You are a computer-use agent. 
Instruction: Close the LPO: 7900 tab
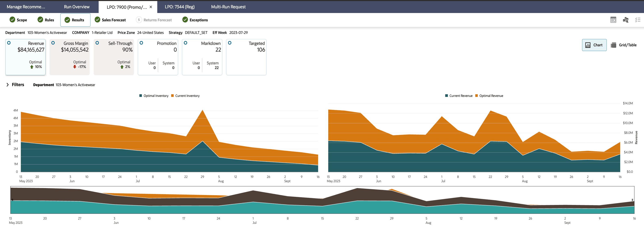(x=151, y=7)
